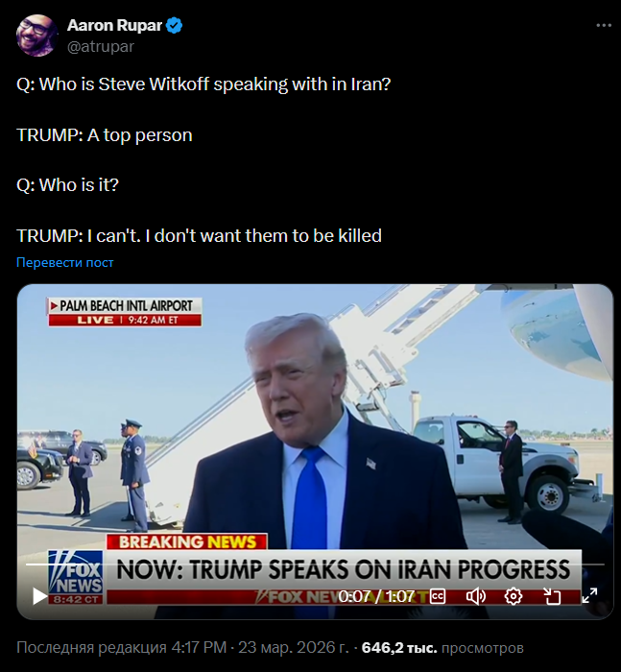Open the video settings gear menu

[514, 596]
